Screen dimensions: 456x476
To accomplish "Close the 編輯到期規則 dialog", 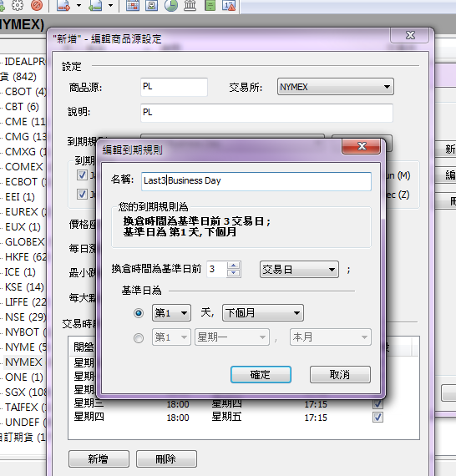I will [361, 146].
